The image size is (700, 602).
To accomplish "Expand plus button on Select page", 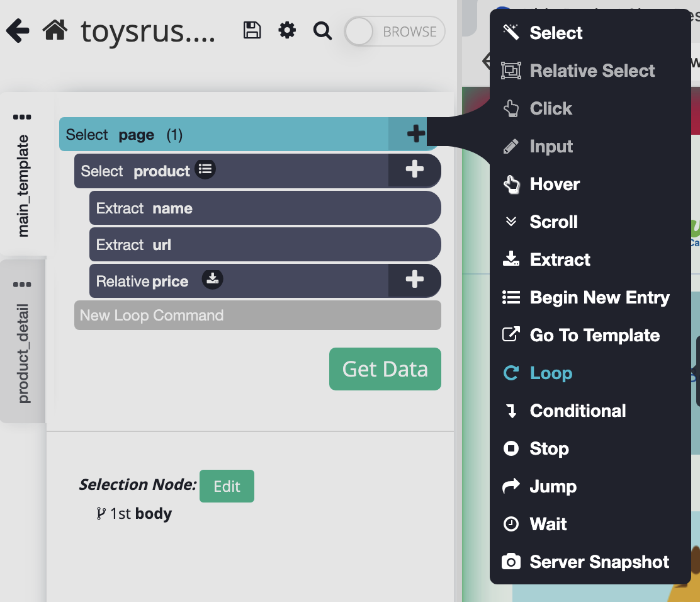I will [x=415, y=133].
